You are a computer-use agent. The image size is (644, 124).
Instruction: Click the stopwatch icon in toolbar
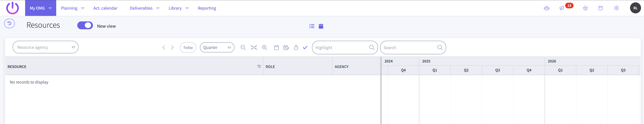pyautogui.click(x=296, y=48)
